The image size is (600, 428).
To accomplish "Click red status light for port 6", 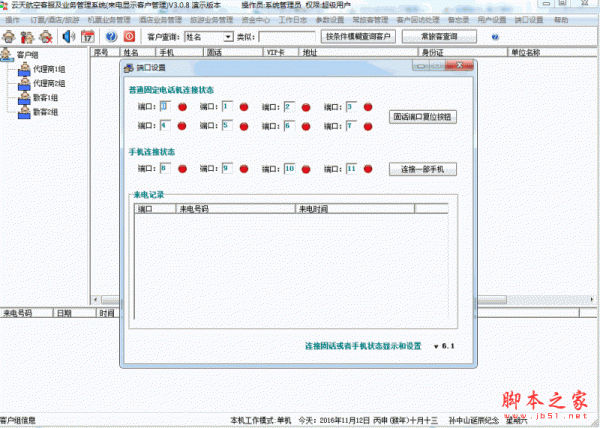I will [x=306, y=126].
